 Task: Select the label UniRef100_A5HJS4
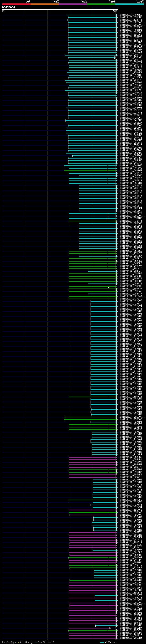tap(131, 597)
